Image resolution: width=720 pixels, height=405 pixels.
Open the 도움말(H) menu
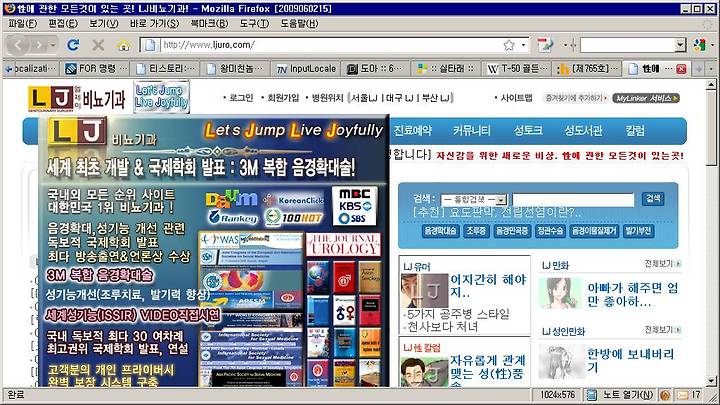click(299, 23)
